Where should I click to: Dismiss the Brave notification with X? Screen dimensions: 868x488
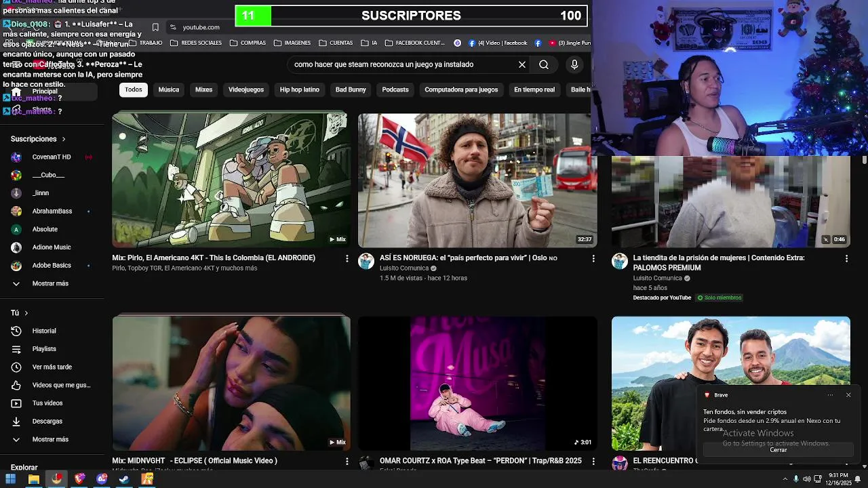(x=848, y=395)
